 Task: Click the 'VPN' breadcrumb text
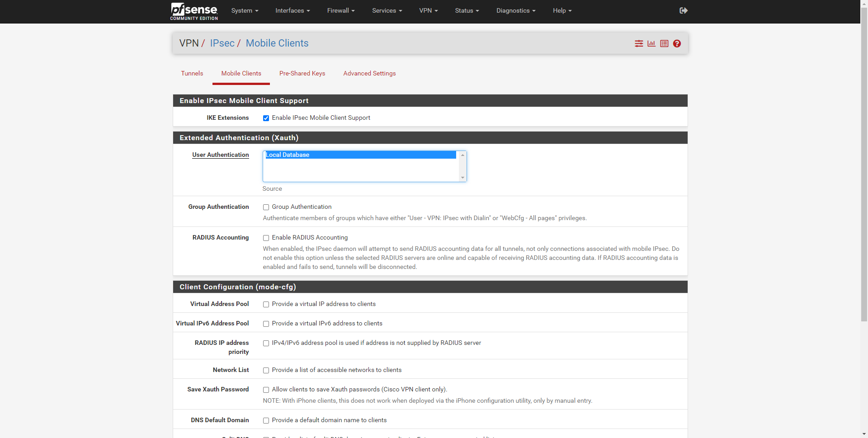pos(189,43)
